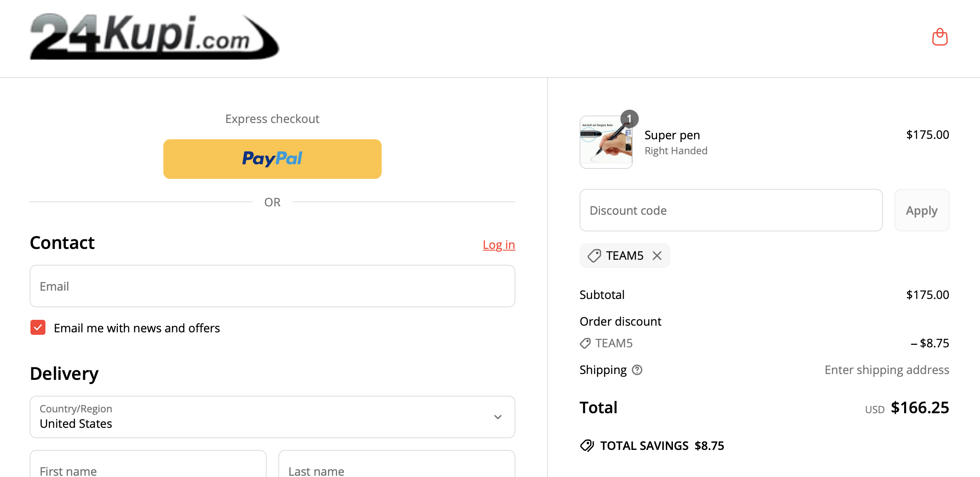Screen dimensions: 980x477
Task: Toggle the newsletter subscription checkbox off
Action: [x=37, y=328]
